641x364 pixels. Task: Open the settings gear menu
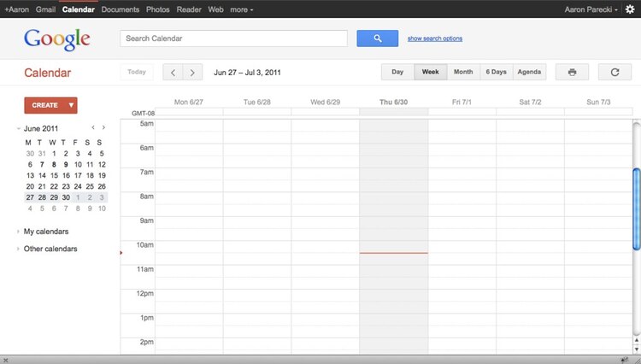[x=630, y=9]
